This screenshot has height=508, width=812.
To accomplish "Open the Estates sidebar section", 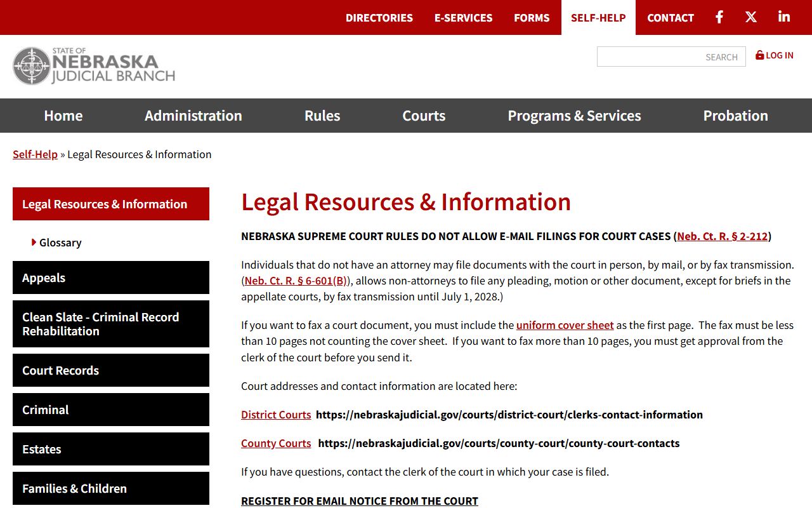I will [111, 449].
